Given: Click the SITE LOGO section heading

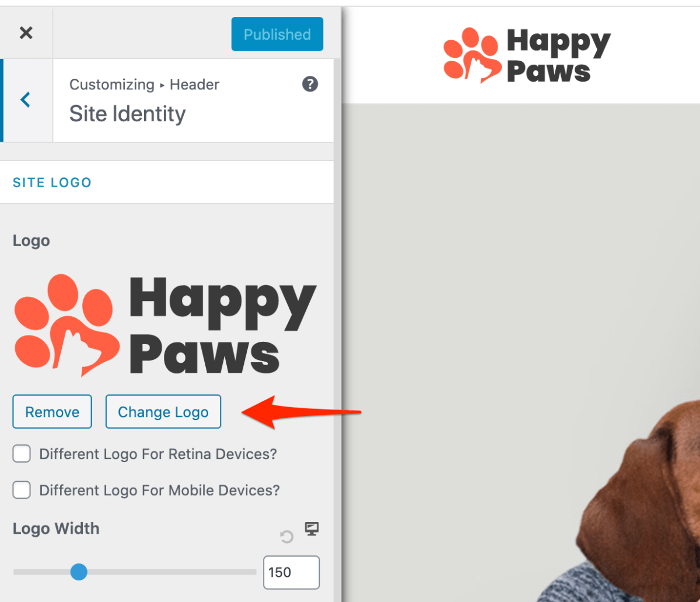Looking at the screenshot, I should (x=52, y=183).
